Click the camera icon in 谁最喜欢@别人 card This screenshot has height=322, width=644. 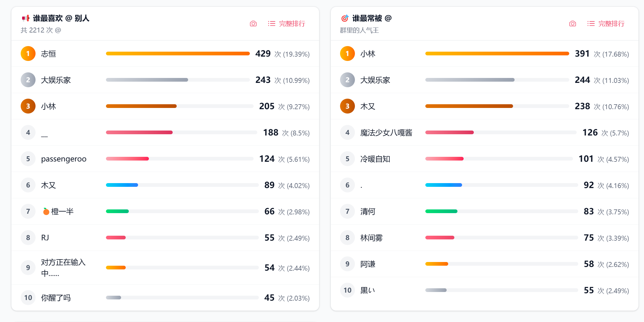[253, 24]
